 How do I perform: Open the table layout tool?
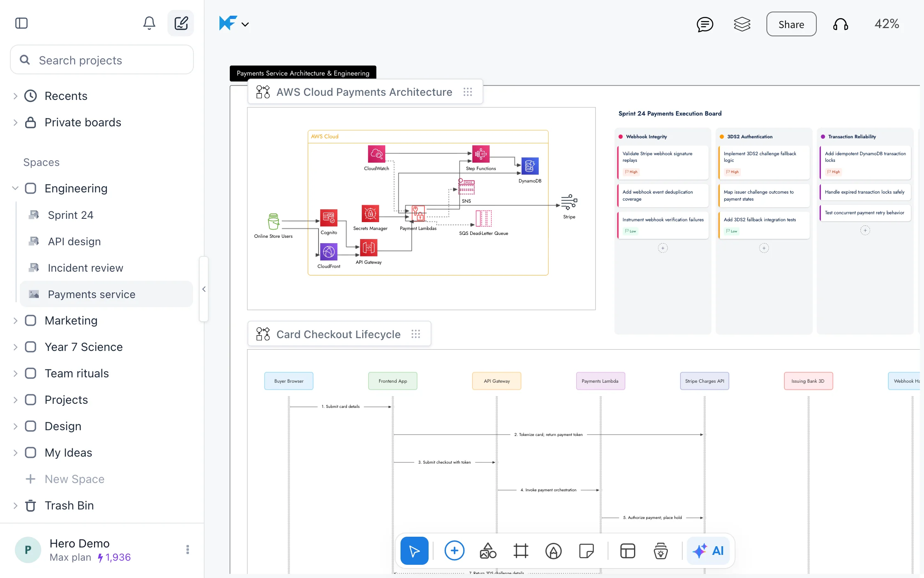click(x=628, y=551)
